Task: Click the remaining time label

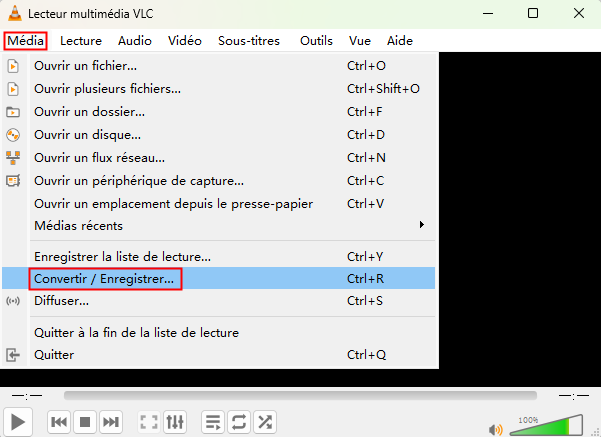Action: coord(573,395)
